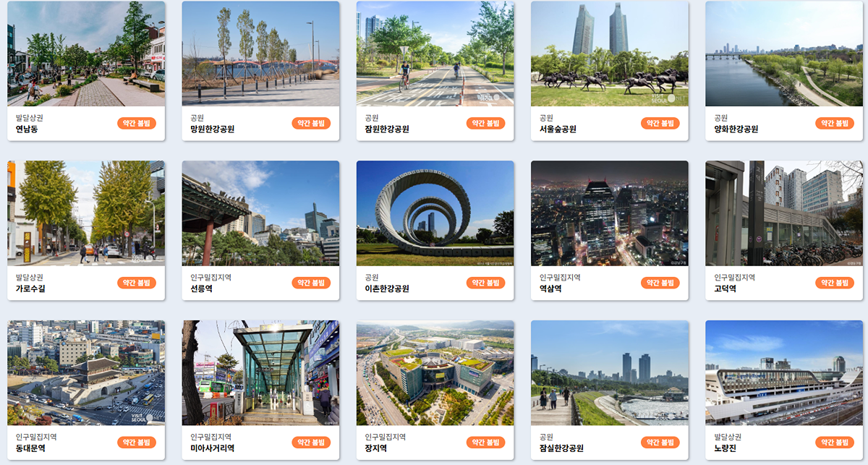Click the 노량진 building photo
The image size is (868, 465).
tap(784, 373)
